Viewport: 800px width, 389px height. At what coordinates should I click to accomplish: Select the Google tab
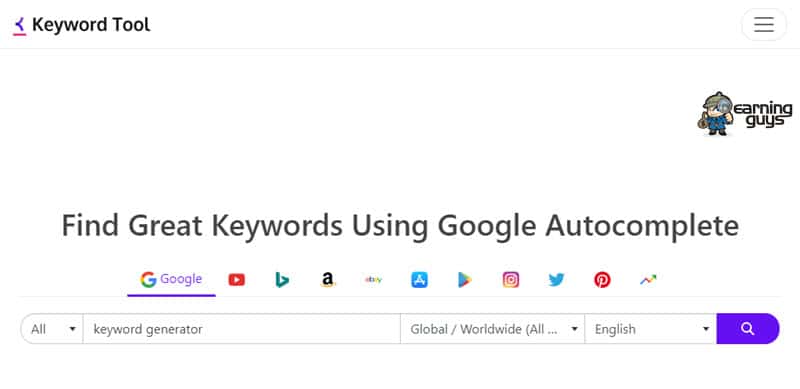pos(171,279)
